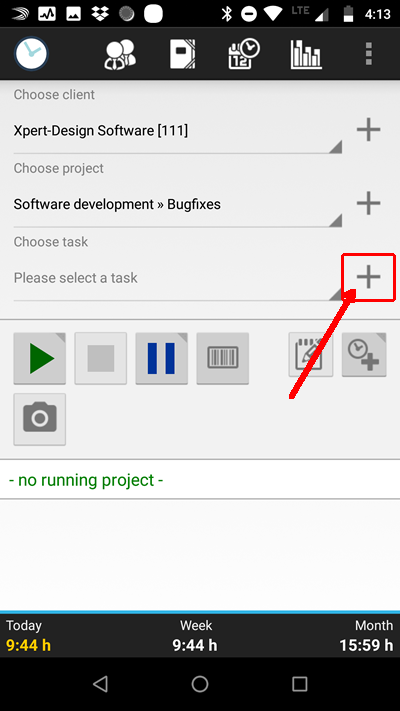Tap the clock app logo
Image resolution: width=400 pixels, height=711 pixels.
click(31, 54)
